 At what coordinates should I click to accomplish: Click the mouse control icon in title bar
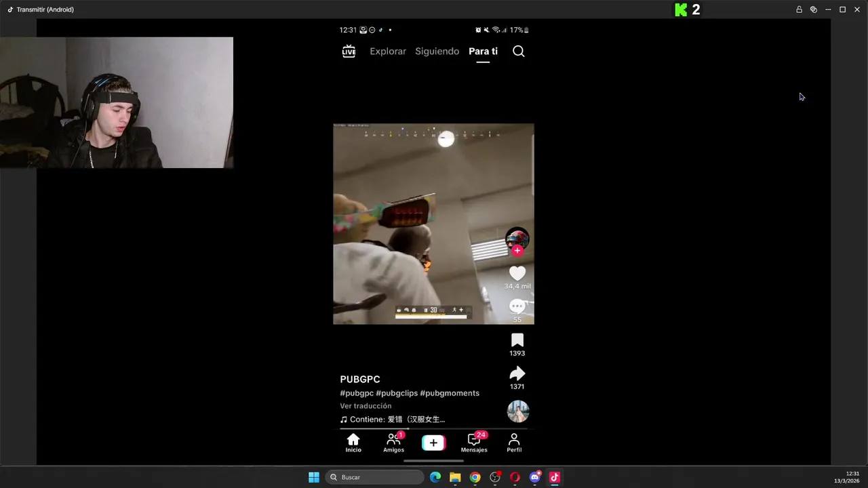click(x=814, y=9)
